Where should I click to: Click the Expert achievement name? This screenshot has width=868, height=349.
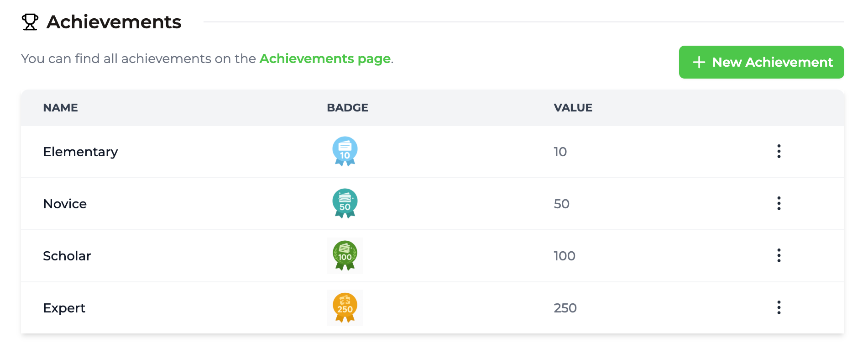[x=64, y=308]
